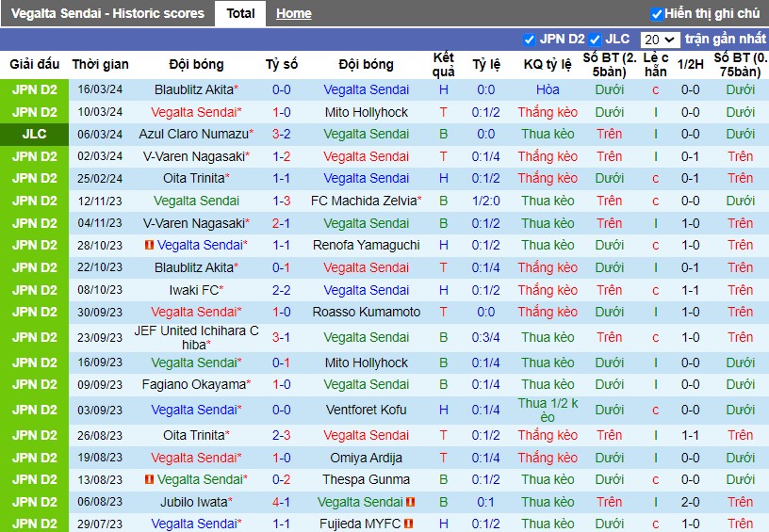The height and width of the screenshot is (532, 769).
Task: Open Mito Hollyhock in 10/03/24 row
Action: pyautogui.click(x=366, y=112)
